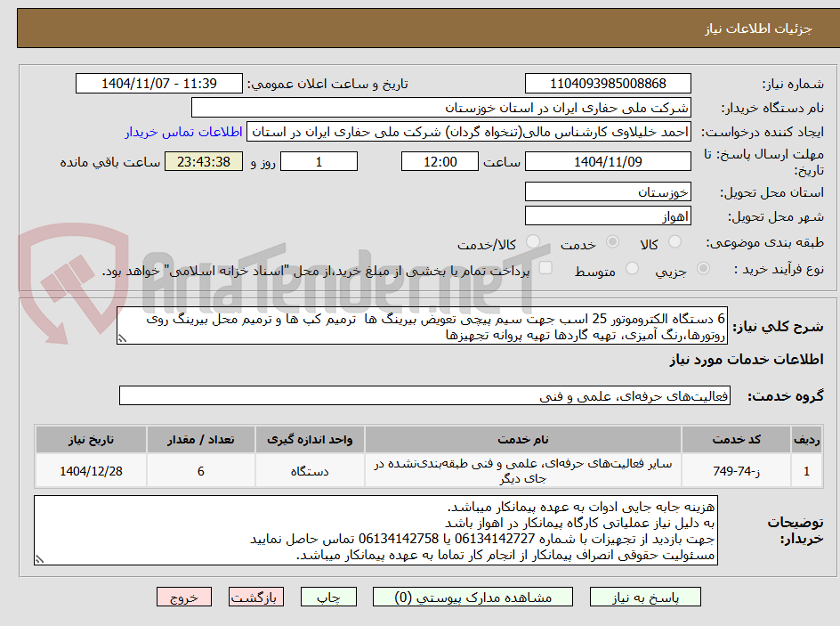This screenshot has height=626, width=840.
Task: Click the خوزستان province field
Action: [x=608, y=191]
